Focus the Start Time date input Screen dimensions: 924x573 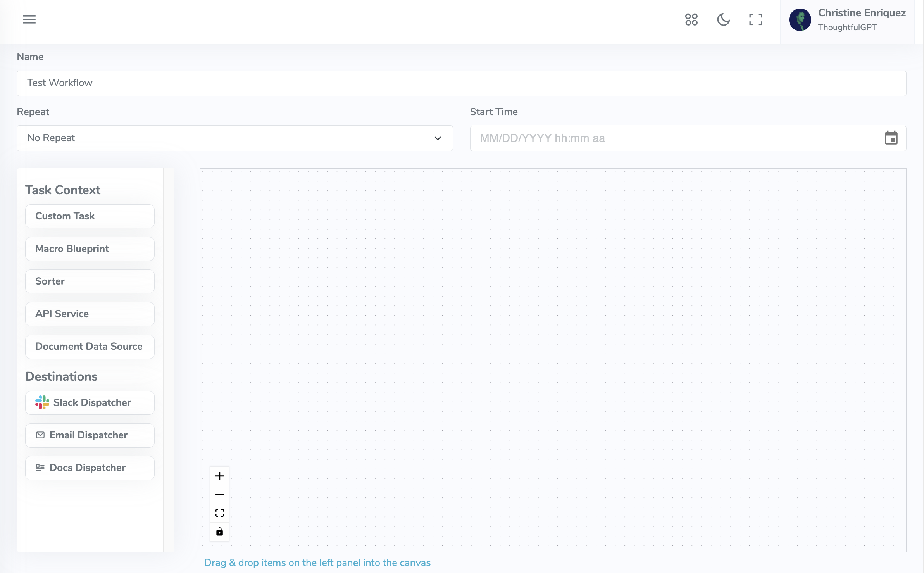pyautogui.click(x=674, y=138)
